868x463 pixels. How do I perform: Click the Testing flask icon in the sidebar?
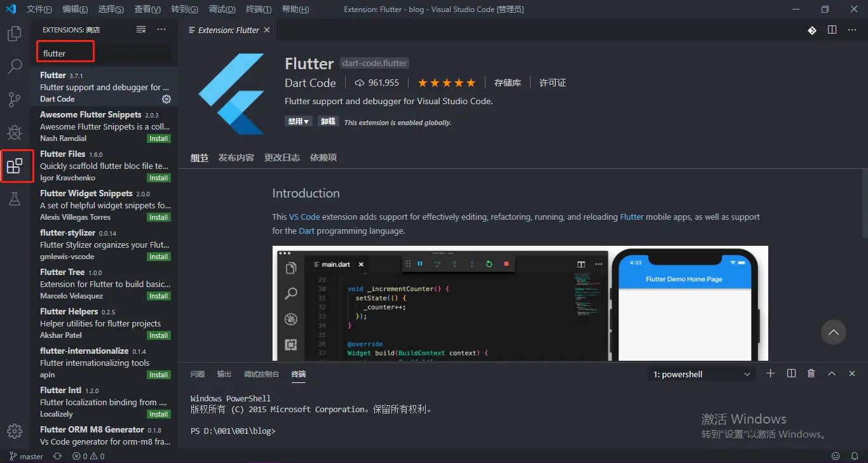(x=15, y=199)
